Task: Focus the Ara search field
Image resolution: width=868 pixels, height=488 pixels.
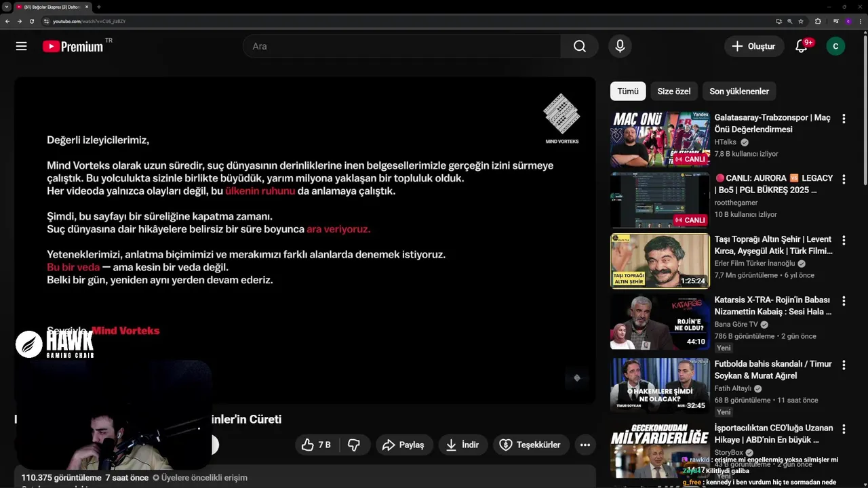Action: pyautogui.click(x=401, y=46)
